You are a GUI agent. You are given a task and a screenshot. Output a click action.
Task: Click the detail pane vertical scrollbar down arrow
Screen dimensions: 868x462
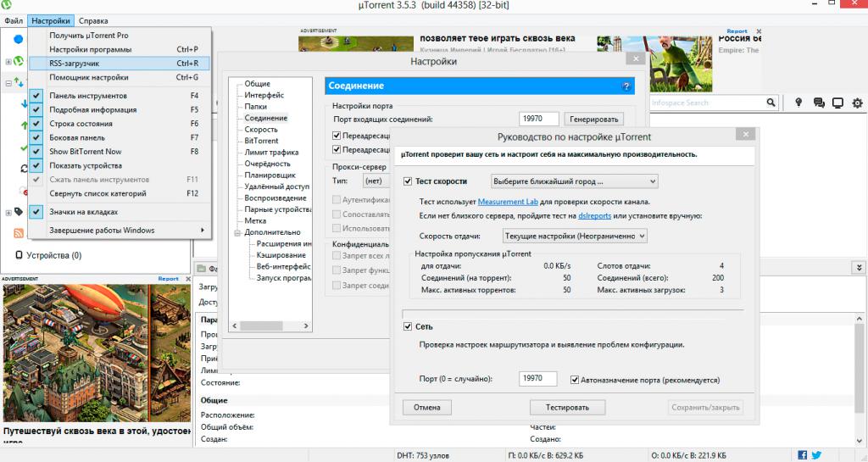click(x=860, y=441)
